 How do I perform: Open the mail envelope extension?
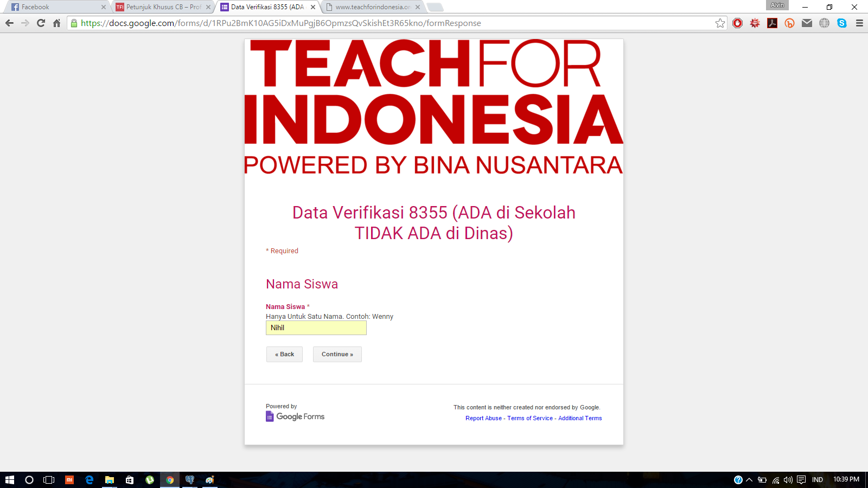(x=807, y=23)
